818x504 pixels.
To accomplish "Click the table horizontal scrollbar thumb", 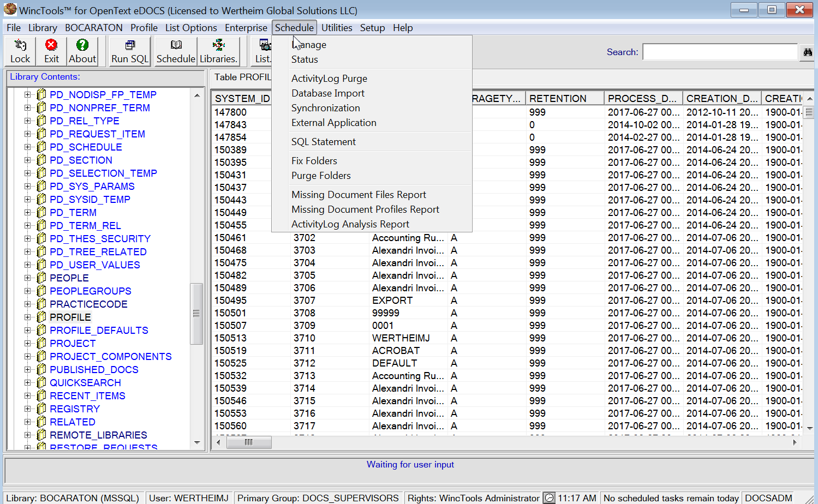I will [x=248, y=442].
